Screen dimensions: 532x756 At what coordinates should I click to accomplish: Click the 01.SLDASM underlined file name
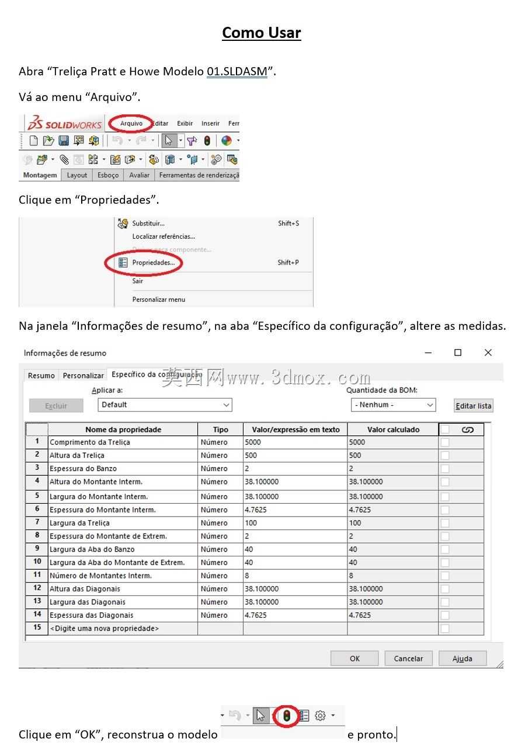click(237, 72)
